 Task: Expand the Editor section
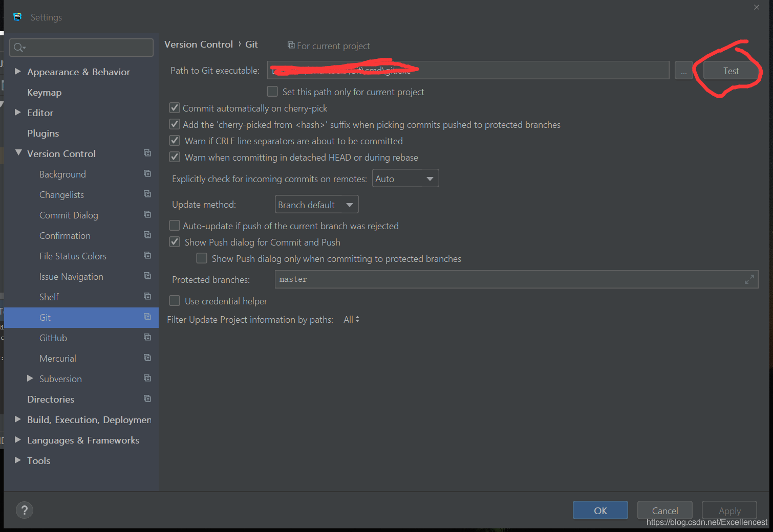click(x=17, y=112)
